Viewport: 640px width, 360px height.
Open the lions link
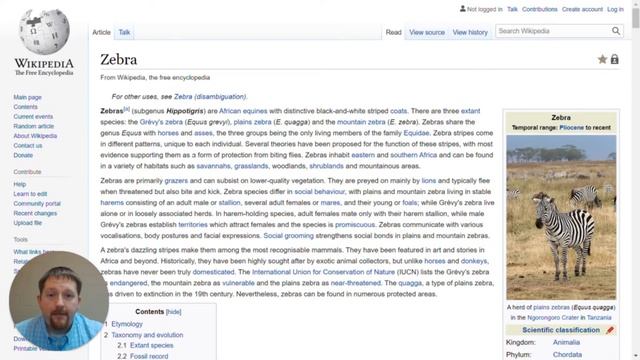pos(429,181)
